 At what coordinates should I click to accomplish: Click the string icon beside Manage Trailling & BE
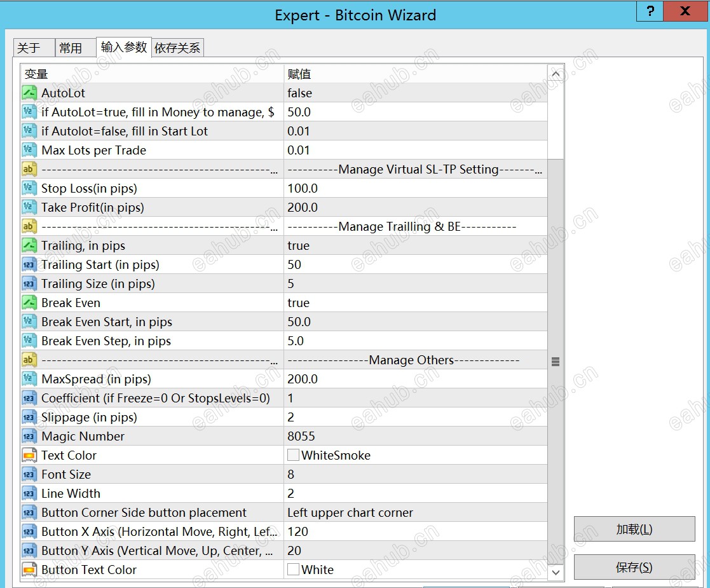29,226
